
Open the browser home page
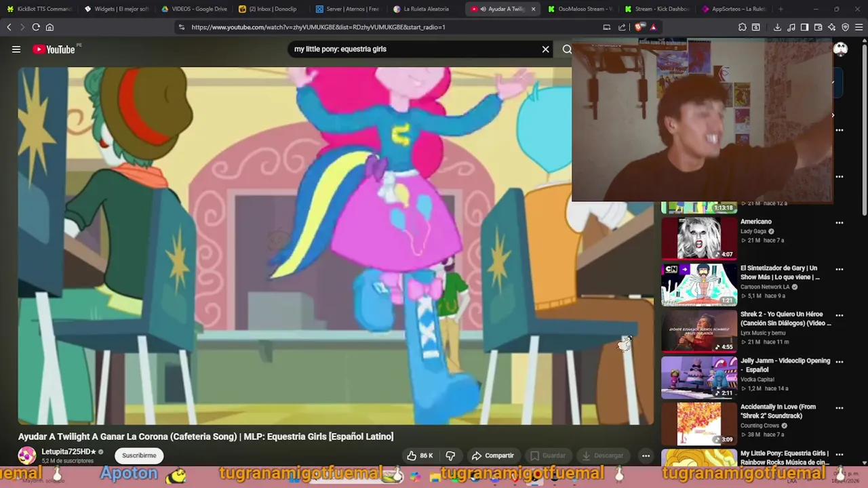50,27
